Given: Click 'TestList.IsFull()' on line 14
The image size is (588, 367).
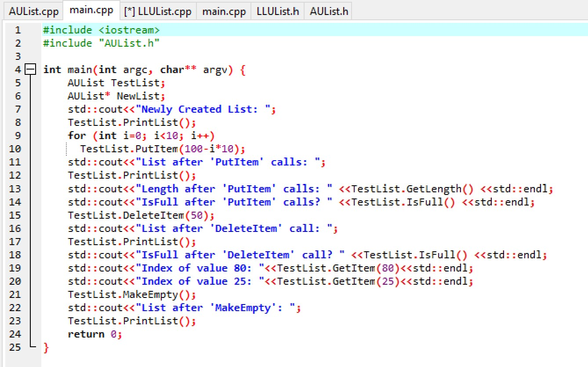Looking at the screenshot, I should [x=403, y=202].
